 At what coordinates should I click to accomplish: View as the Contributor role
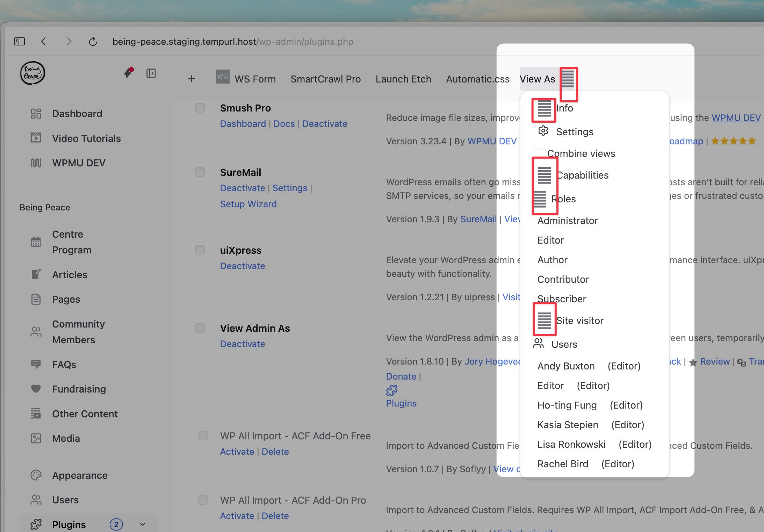coord(563,279)
